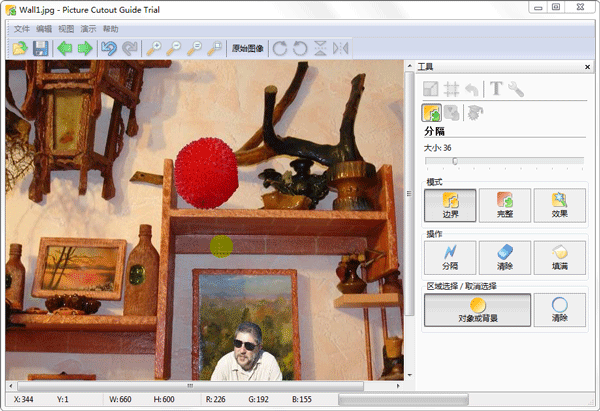Save the image with the floppy disk icon

(41, 48)
